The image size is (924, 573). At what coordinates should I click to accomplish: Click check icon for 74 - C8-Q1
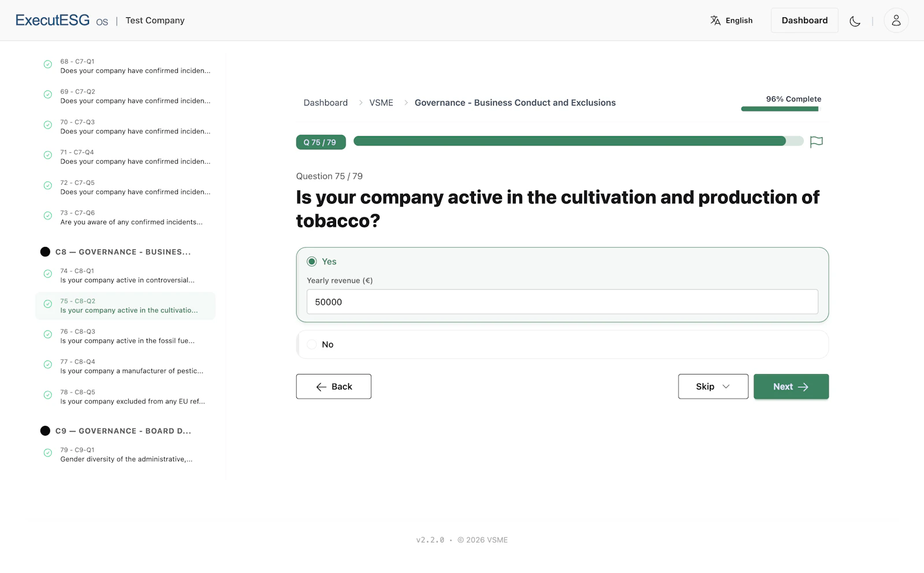(x=48, y=274)
